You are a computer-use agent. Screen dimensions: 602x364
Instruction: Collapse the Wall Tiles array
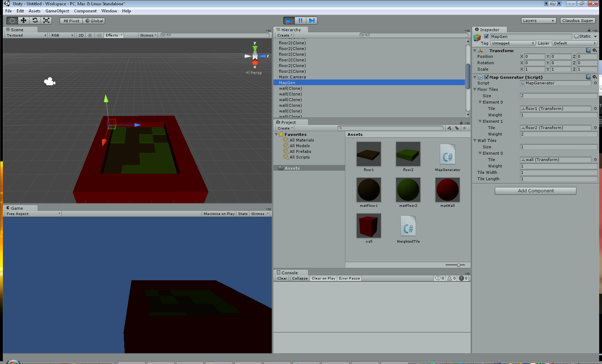coord(475,140)
